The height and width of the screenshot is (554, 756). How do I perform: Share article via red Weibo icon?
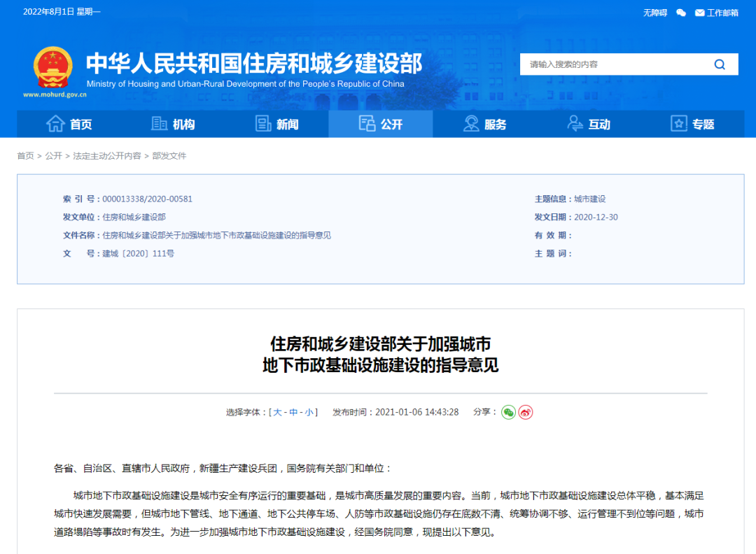tap(526, 412)
